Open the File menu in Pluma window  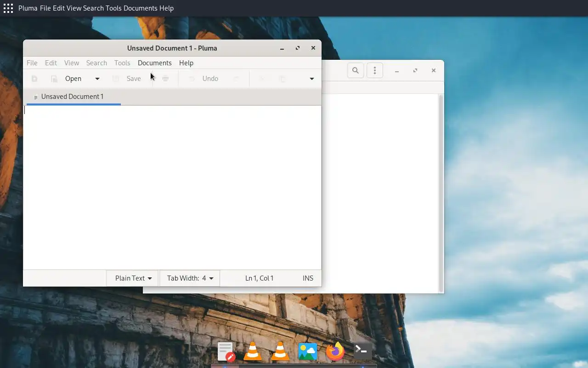32,63
